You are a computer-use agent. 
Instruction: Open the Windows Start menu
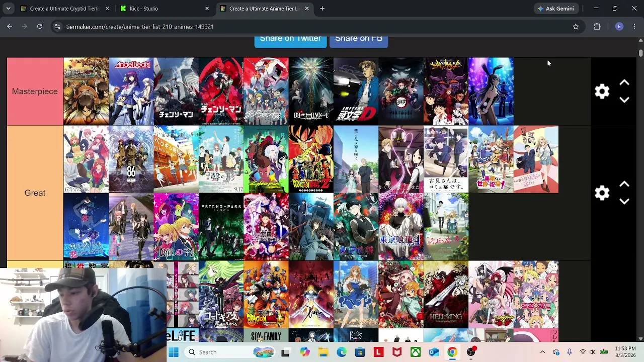click(x=174, y=352)
